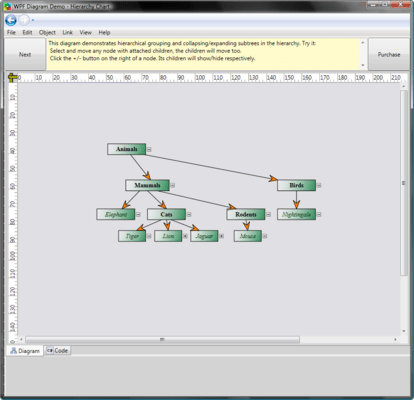This screenshot has height=400, width=414.
Task: Toggle the expander beside Jaguar node
Action: tap(221, 236)
